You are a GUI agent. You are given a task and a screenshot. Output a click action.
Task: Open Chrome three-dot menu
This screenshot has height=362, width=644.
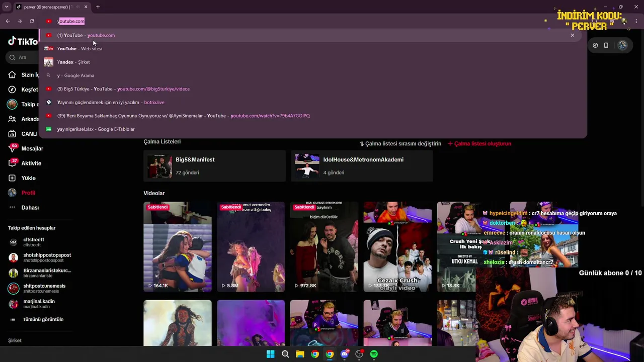[x=636, y=21]
